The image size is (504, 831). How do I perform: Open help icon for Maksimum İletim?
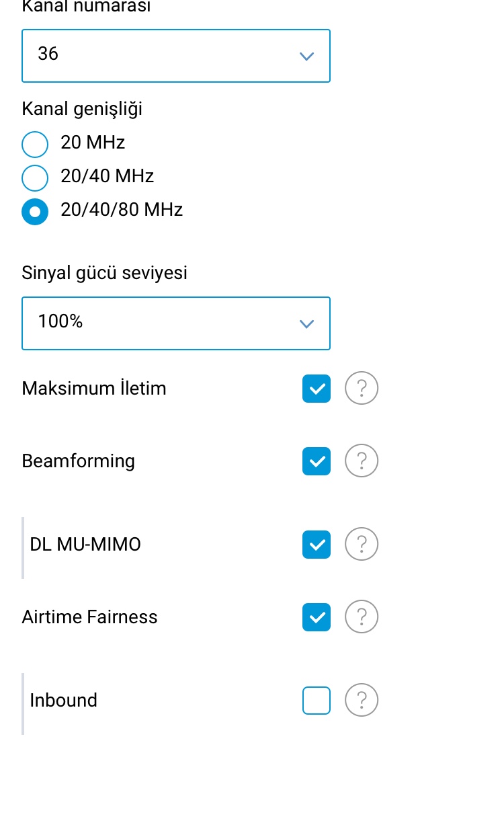tap(362, 388)
